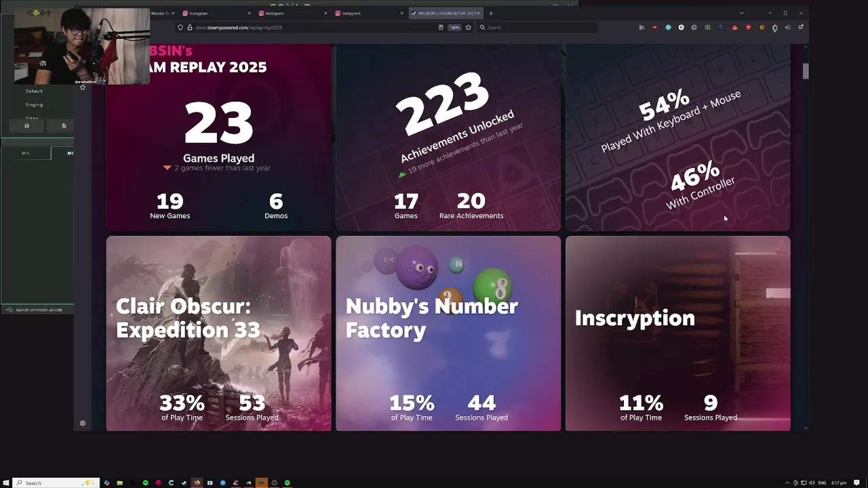Click the speaker extension icon in toolbar

(x=787, y=28)
